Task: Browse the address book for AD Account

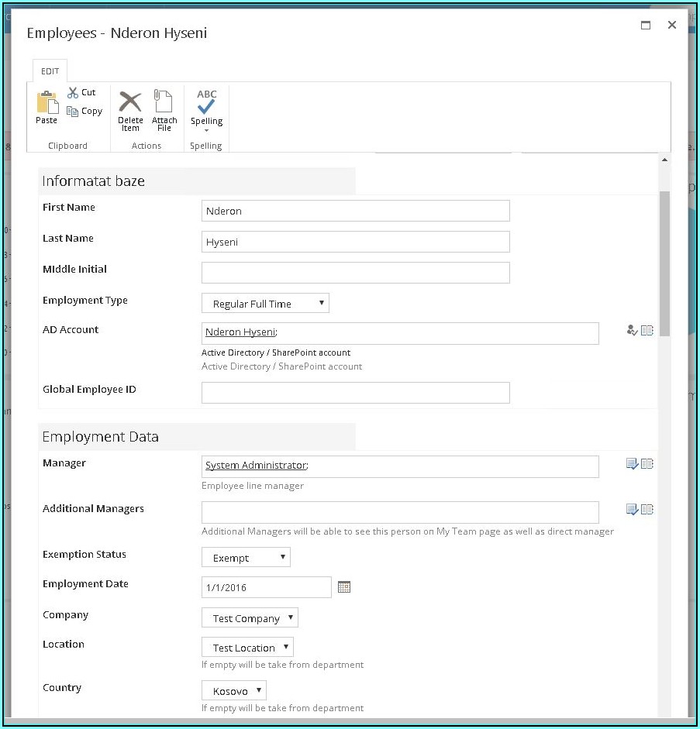Action: [x=647, y=330]
